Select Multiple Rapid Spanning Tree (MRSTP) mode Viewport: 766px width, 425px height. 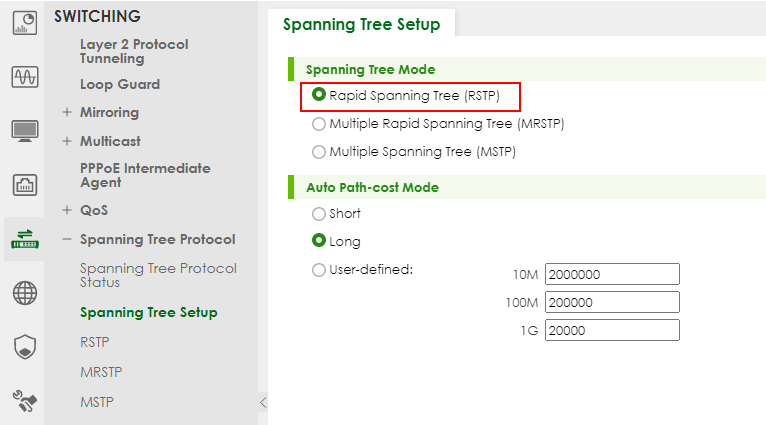[319, 124]
